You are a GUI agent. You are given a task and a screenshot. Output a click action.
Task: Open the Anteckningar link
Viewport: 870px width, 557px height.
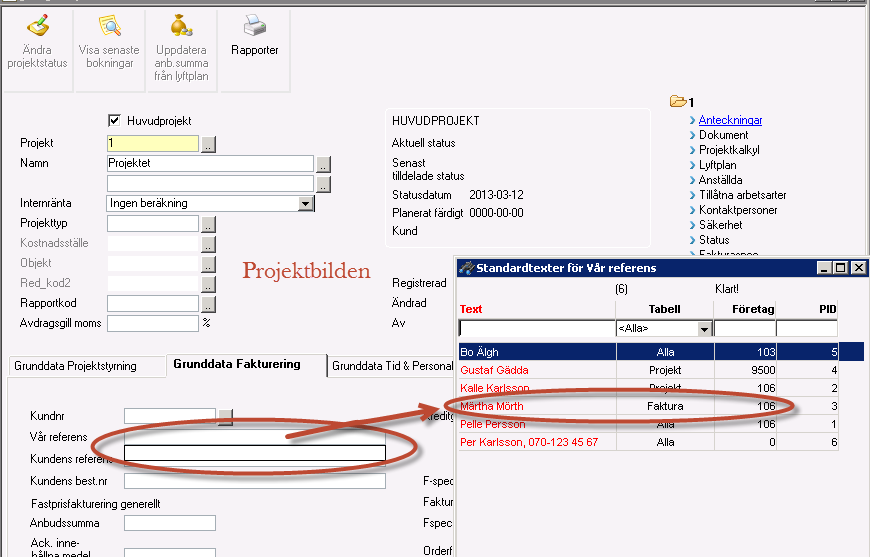[730, 120]
